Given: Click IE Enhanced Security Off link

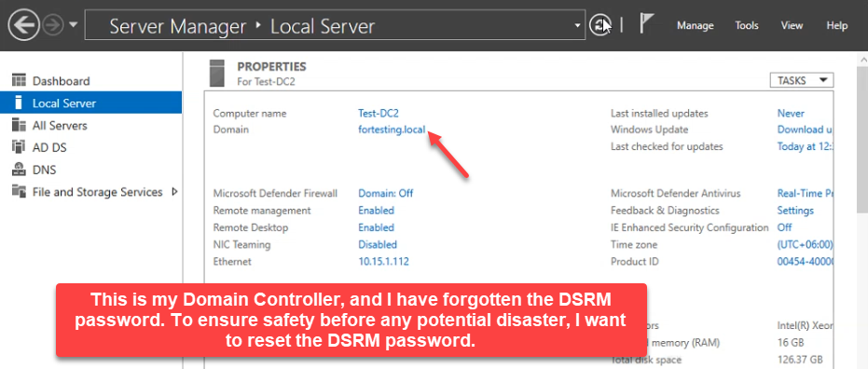Looking at the screenshot, I should coord(784,227).
